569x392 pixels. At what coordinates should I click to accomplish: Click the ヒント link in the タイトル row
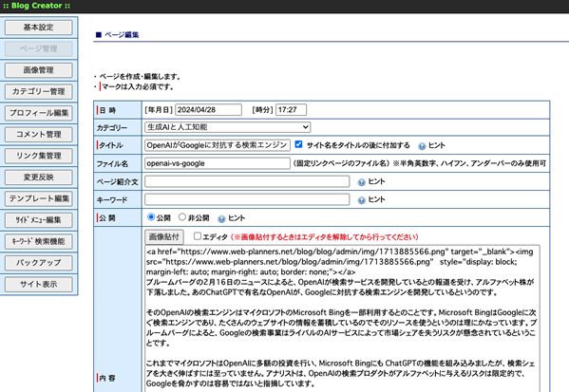(437, 145)
